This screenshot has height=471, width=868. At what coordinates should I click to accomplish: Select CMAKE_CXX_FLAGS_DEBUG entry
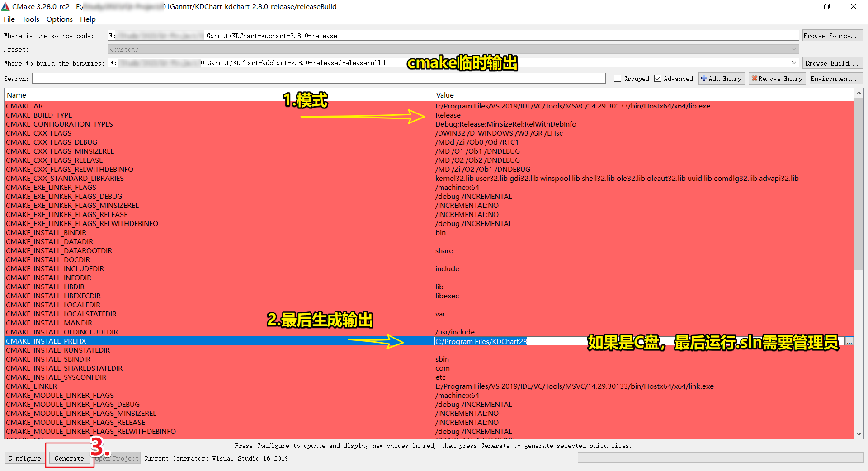pyautogui.click(x=52, y=142)
